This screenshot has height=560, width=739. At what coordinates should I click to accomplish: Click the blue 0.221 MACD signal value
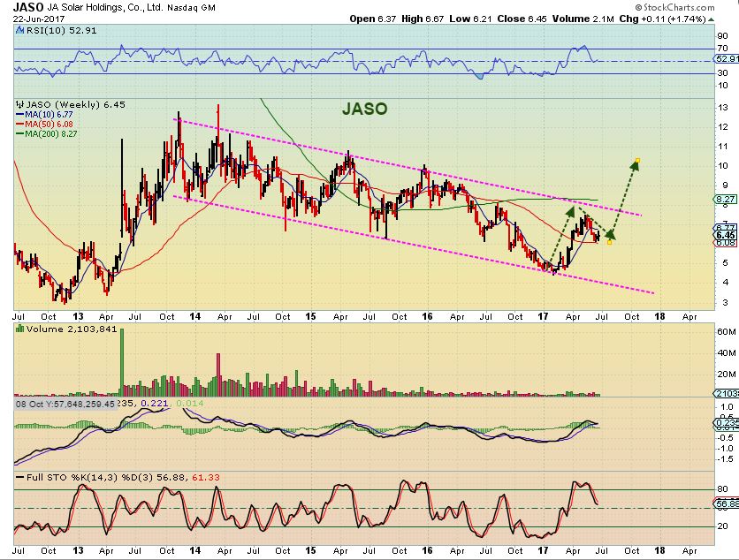tap(155, 404)
